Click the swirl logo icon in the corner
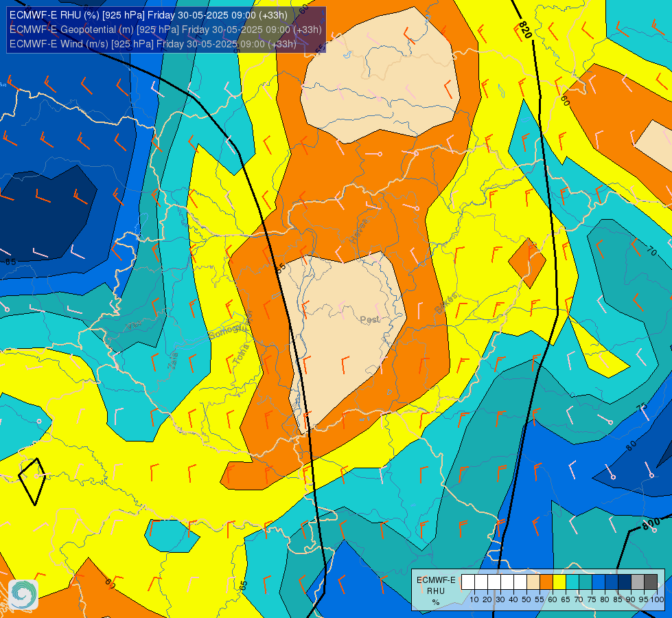Viewport: 672px width, 618px height. coord(23,595)
